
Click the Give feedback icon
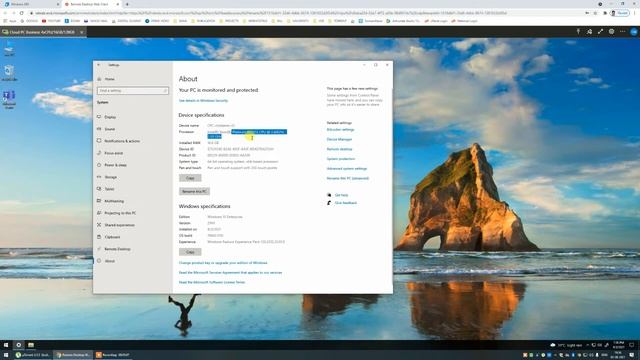(329, 203)
